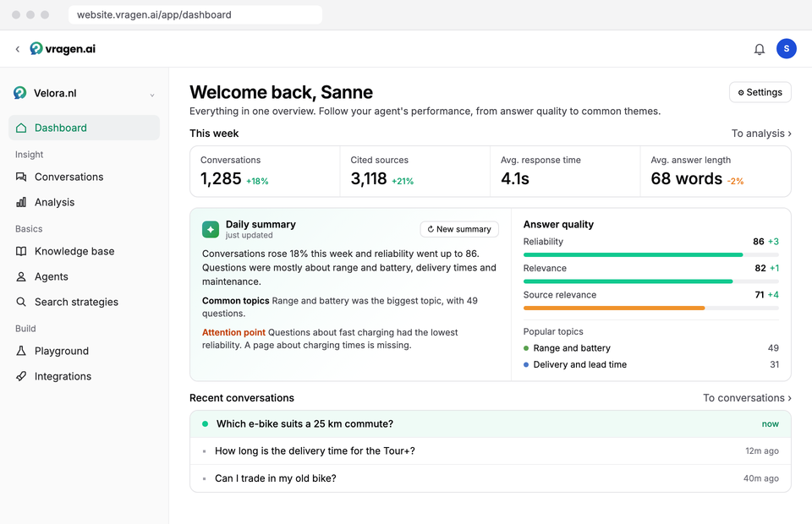The width and height of the screenshot is (812, 524).
Task: Click the Source relevance score '71'
Action: pos(760,295)
